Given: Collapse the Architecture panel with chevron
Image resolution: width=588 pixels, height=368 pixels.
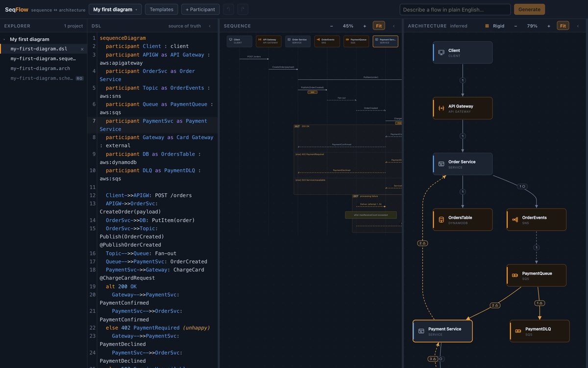Looking at the screenshot, I should click(x=578, y=26).
